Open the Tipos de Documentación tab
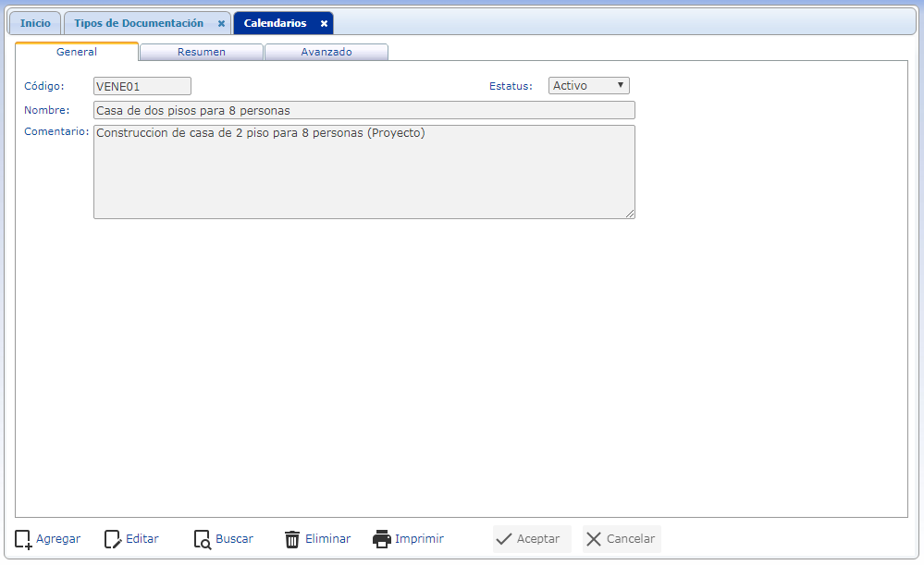924x565 pixels. [x=139, y=23]
